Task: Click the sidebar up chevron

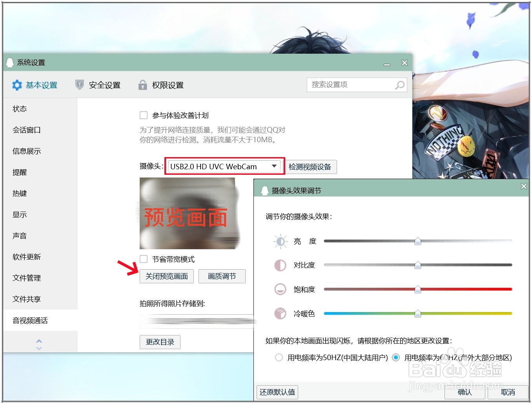Action: click(x=39, y=341)
